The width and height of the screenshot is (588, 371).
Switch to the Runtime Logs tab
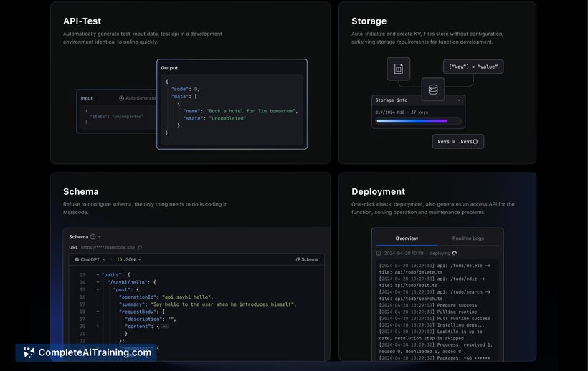tap(468, 238)
